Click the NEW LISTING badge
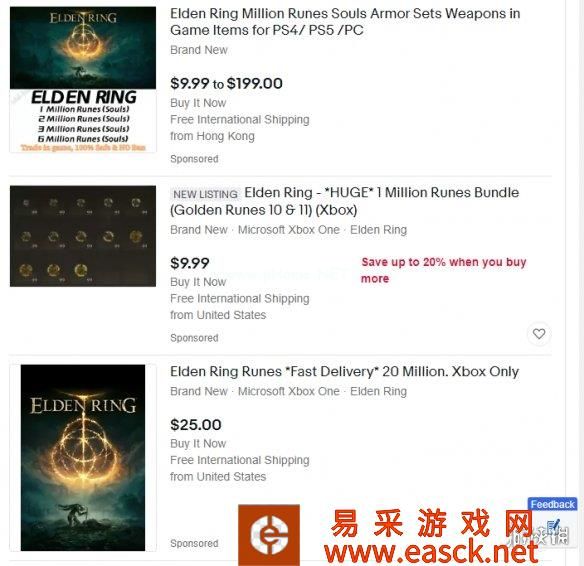The width and height of the screenshot is (584, 566). pyautogui.click(x=205, y=194)
